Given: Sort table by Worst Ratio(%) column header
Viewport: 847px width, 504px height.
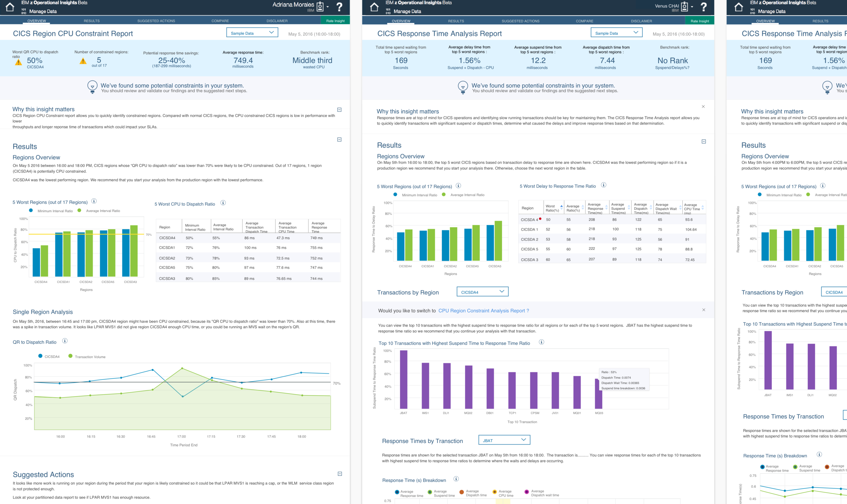Looking at the screenshot, I should (552, 208).
